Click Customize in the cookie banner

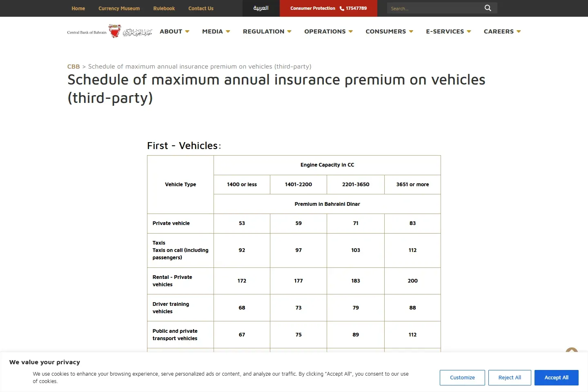coord(462,378)
